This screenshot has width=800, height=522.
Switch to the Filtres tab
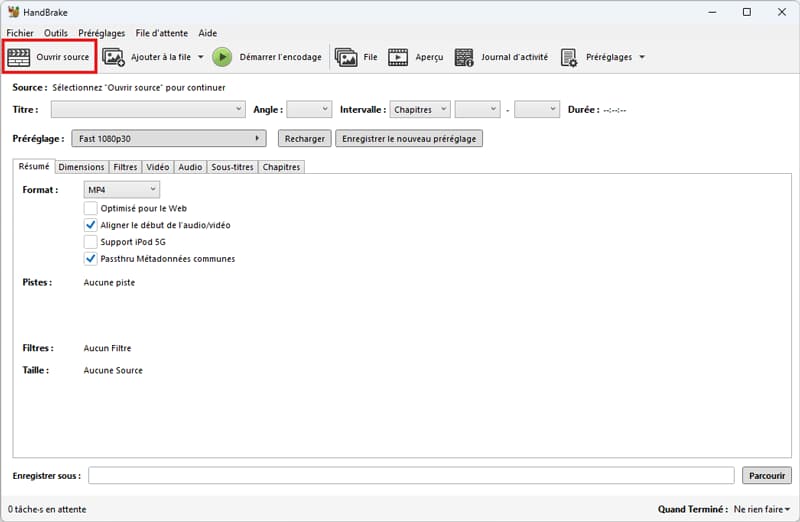[x=125, y=167]
